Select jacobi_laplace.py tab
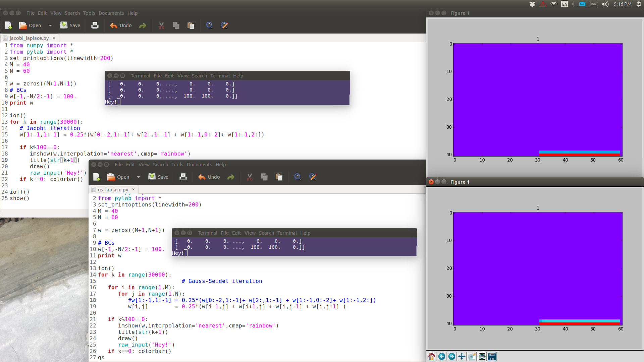This screenshot has width=644, height=362. click(x=29, y=38)
